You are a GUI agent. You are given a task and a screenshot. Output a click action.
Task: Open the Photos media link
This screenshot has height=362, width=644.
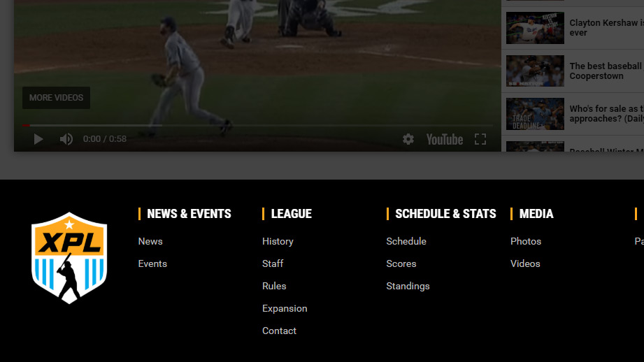coord(526,241)
